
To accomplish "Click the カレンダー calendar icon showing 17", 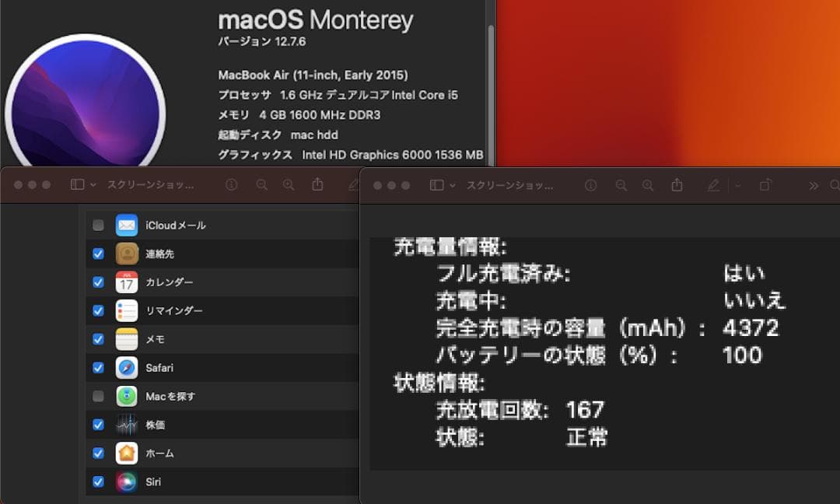I will (x=126, y=282).
